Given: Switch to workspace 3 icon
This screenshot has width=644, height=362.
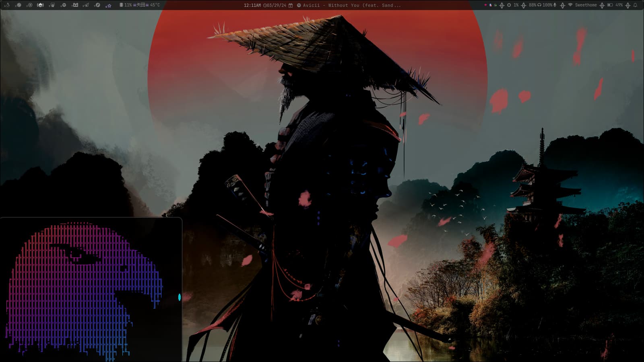Looking at the screenshot, I should coord(29,5).
